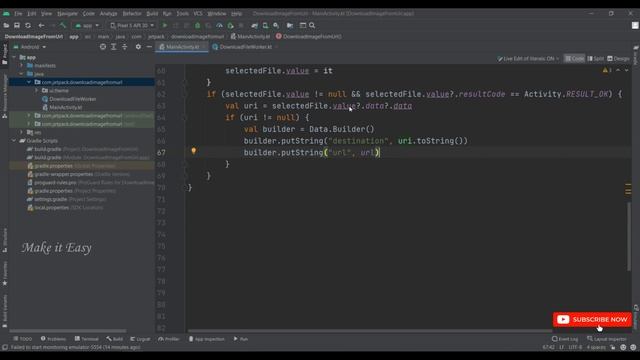The image size is (640, 360).
Task: Open the File menu
Action: click(18, 13)
